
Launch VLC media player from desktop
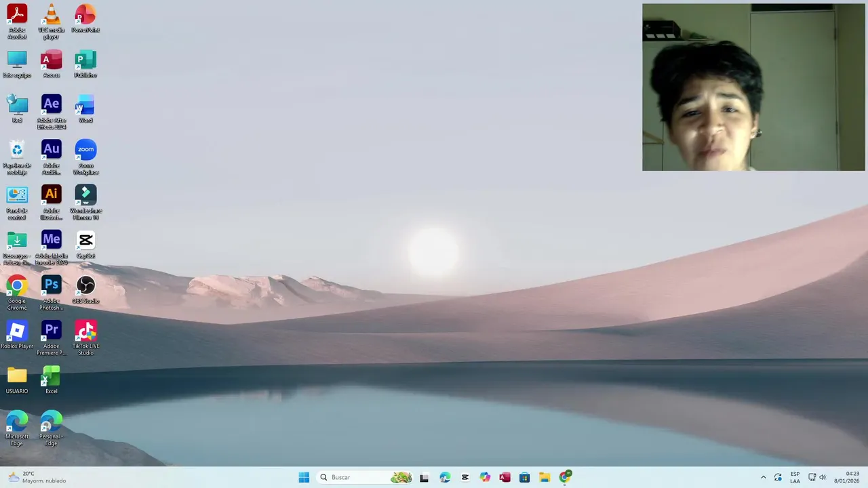click(52, 21)
